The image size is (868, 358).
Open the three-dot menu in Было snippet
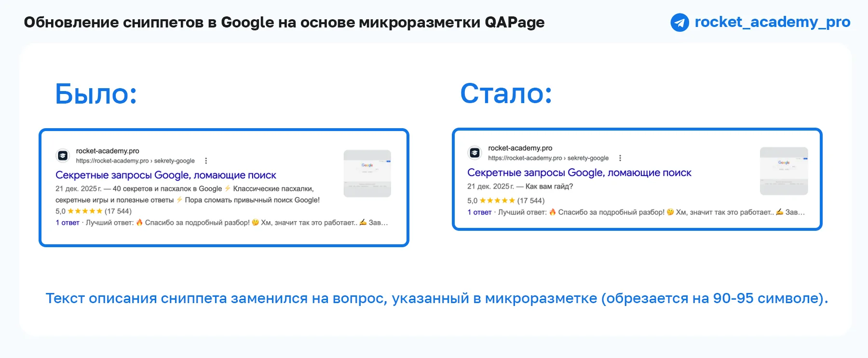(206, 161)
